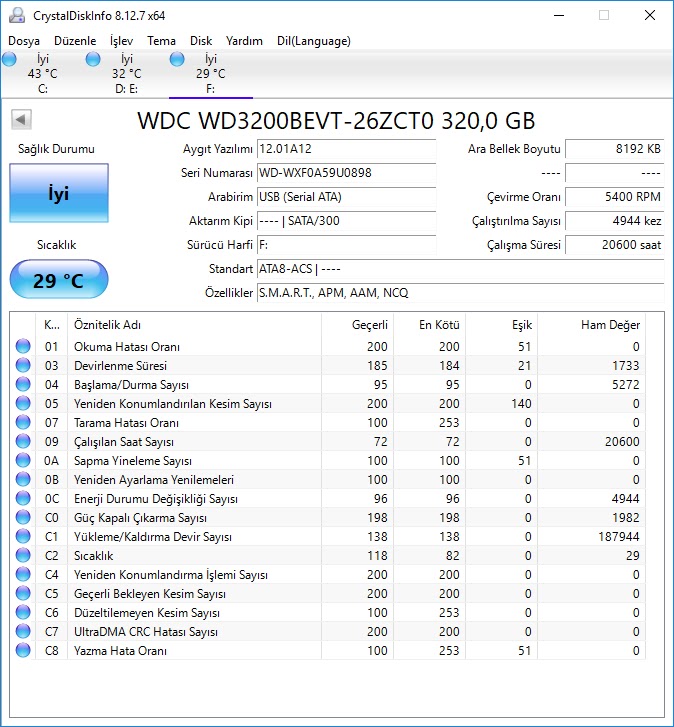The width and height of the screenshot is (674, 727).
Task: Select Yeniden Konumlandırılan Kesim Sayısı row
Action: coord(328,403)
